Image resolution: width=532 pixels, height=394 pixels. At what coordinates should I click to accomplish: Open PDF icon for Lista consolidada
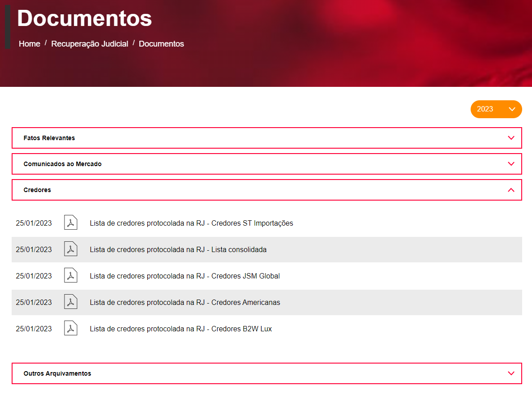71,249
